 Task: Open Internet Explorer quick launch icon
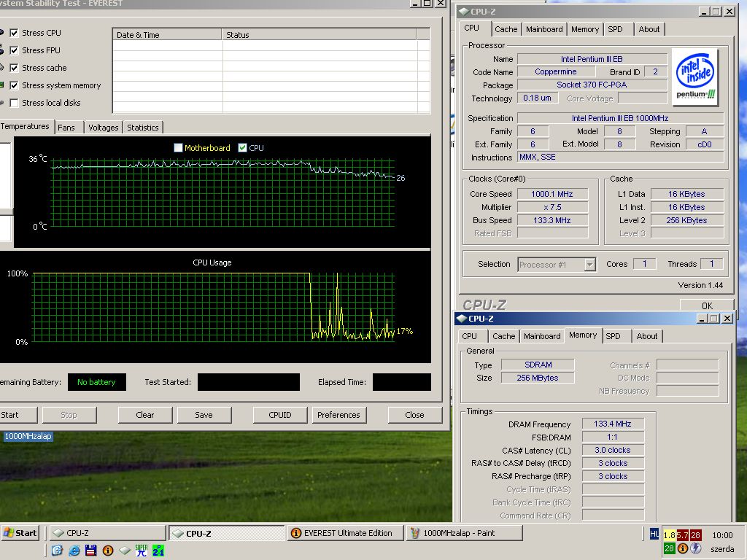click(74, 551)
